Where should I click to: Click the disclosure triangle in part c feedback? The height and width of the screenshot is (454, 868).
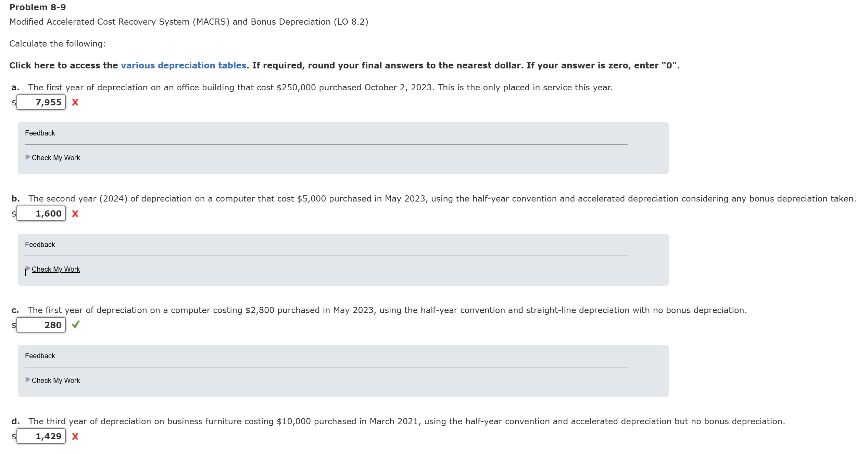pos(28,380)
